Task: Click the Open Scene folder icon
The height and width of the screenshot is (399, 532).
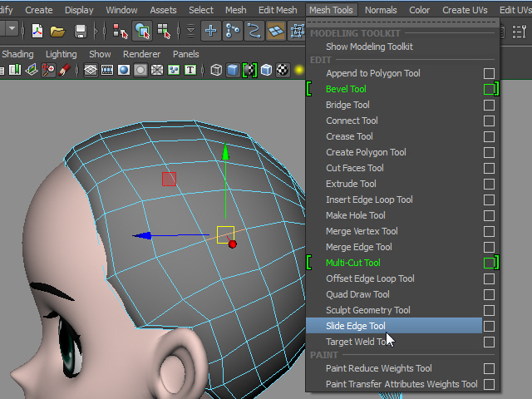Action: click(x=57, y=31)
